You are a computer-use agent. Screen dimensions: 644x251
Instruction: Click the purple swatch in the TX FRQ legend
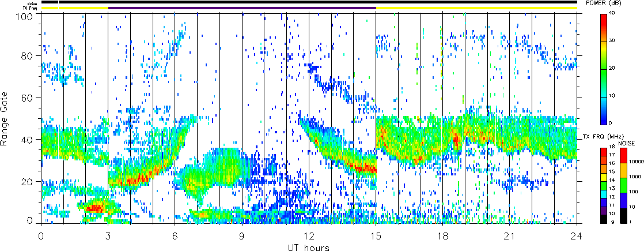coord(604,211)
